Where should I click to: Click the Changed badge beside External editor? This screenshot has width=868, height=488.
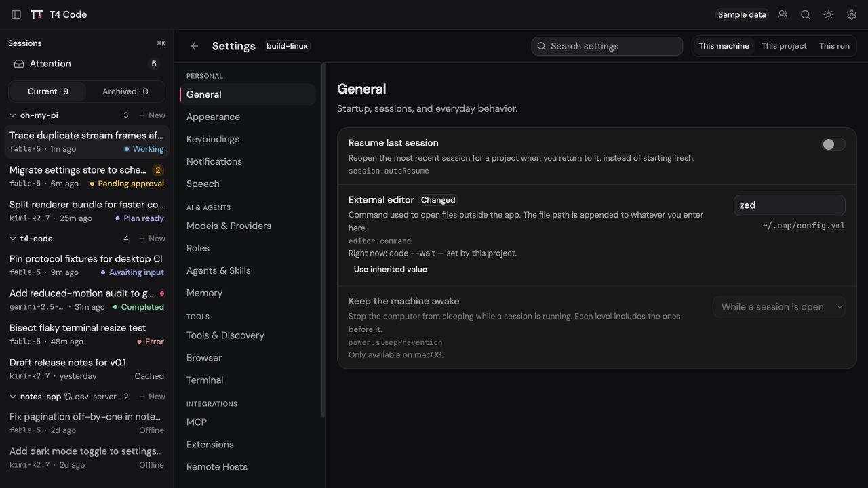pyautogui.click(x=438, y=200)
